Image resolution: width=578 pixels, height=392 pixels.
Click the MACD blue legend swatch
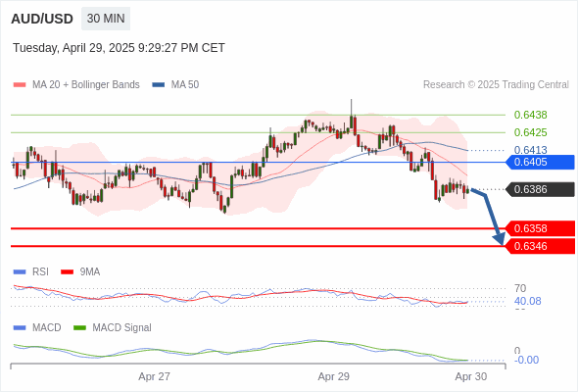pyautogui.click(x=20, y=328)
